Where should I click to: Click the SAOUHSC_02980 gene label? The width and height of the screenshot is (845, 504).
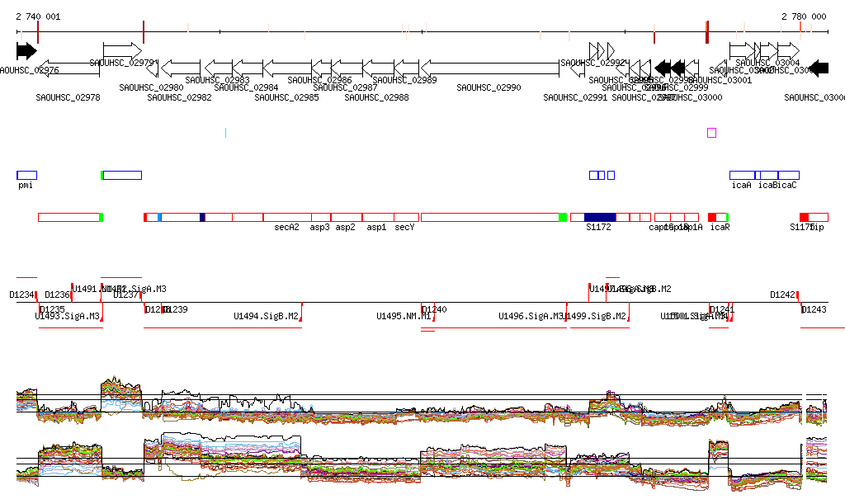click(152, 87)
